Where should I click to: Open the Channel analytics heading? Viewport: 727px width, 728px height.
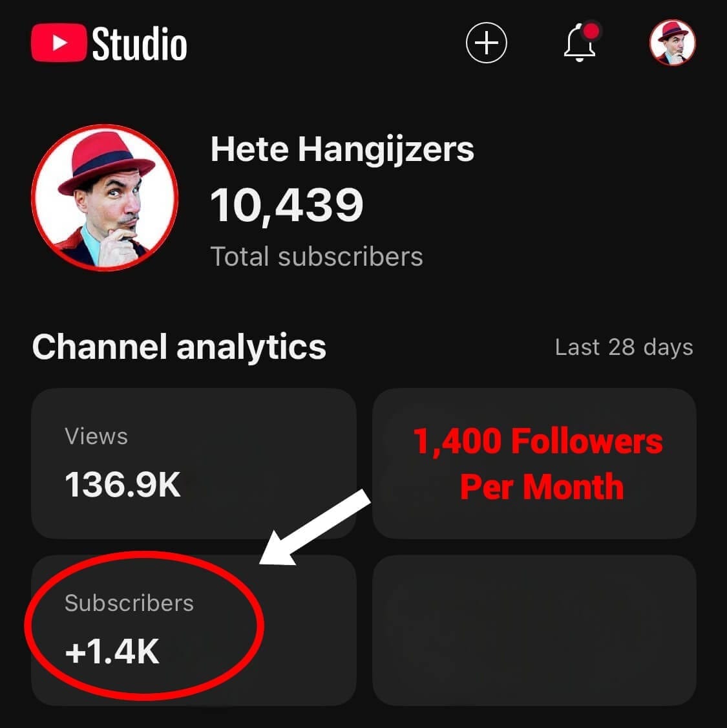click(179, 347)
